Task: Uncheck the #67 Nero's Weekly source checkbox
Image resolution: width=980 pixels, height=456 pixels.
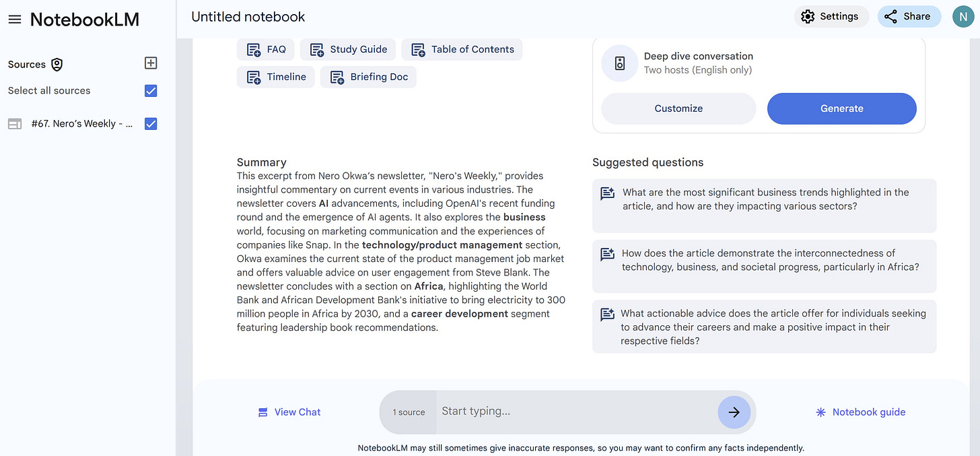Action: tap(151, 124)
